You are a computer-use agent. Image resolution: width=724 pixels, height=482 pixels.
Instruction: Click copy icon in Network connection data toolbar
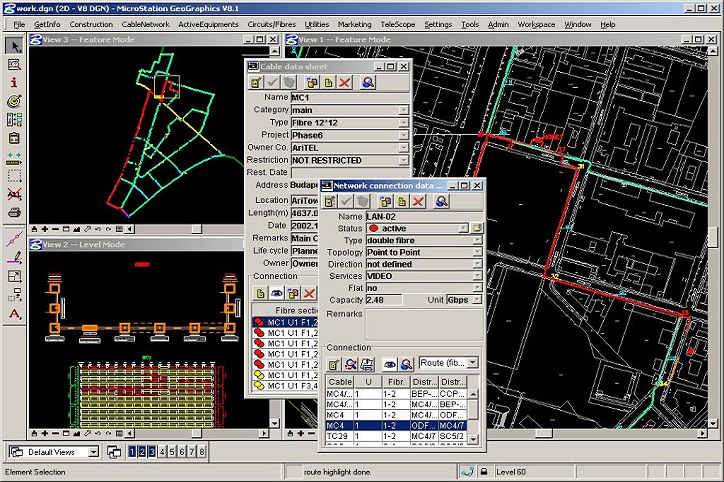(x=386, y=201)
